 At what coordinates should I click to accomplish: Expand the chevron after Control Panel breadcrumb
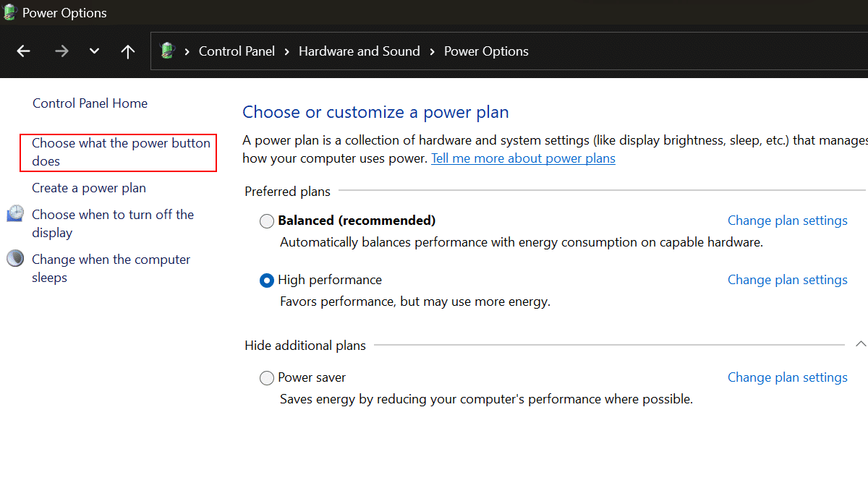[286, 51]
